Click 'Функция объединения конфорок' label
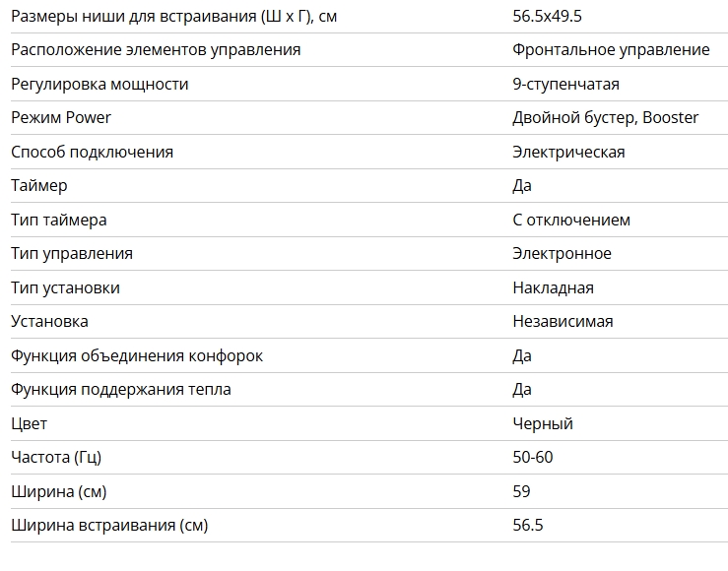This screenshot has width=728, height=571. [137, 355]
